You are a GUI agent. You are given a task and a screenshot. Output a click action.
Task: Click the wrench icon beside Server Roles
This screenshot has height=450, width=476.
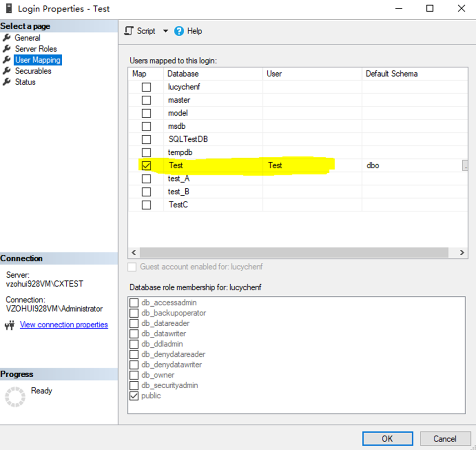[x=7, y=48]
